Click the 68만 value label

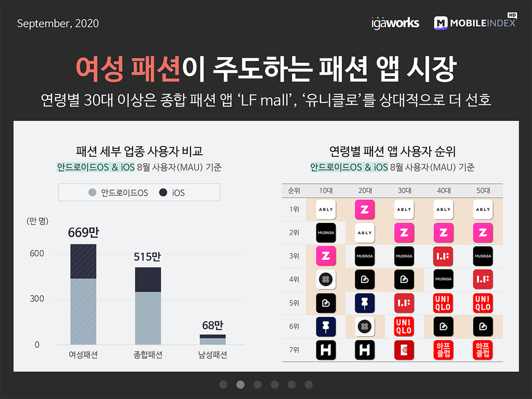pyautogui.click(x=212, y=325)
